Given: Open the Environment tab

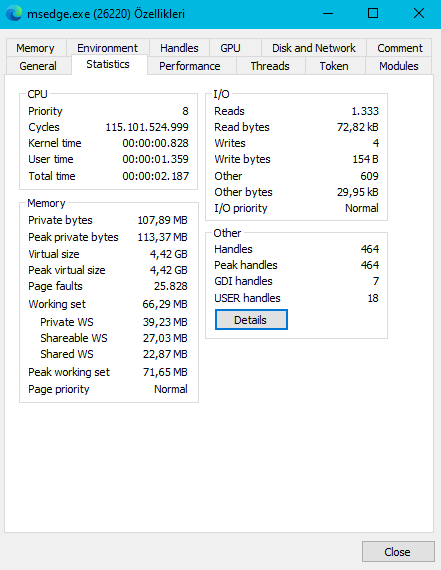Looking at the screenshot, I should (108, 48).
